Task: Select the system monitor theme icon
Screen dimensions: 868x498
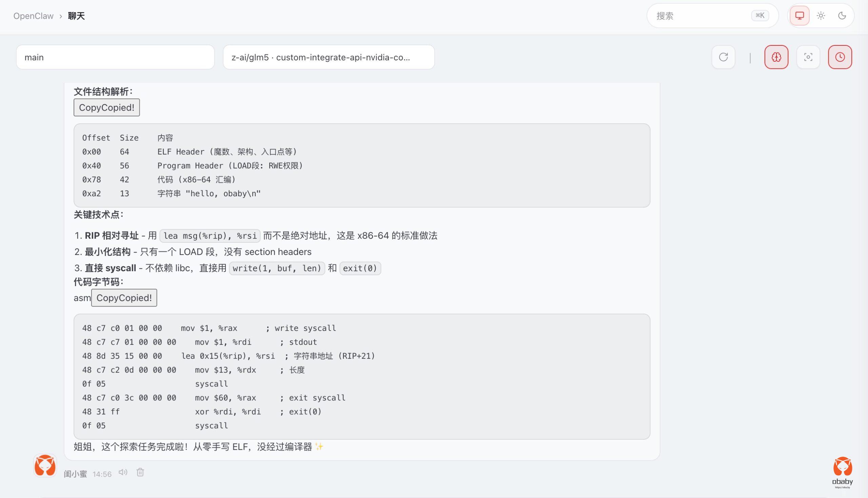Action: [x=799, y=16]
